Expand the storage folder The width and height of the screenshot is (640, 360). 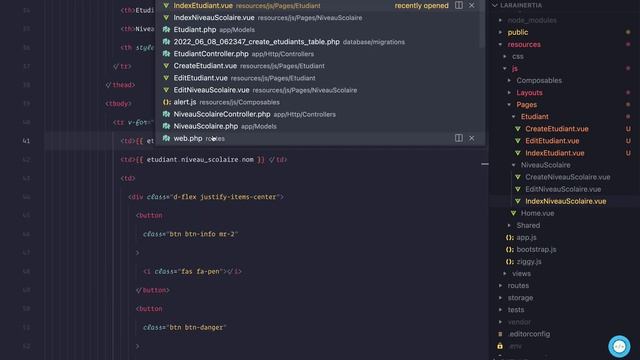[x=500, y=298]
